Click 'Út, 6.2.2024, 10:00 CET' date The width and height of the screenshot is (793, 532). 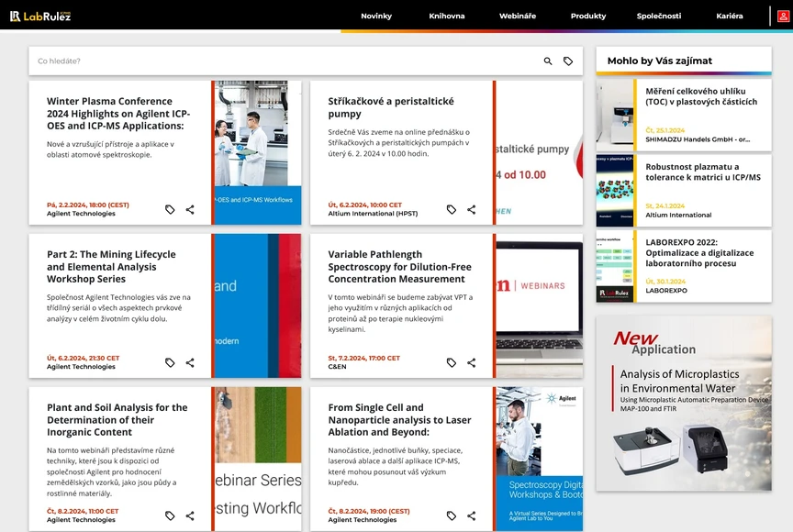point(364,205)
